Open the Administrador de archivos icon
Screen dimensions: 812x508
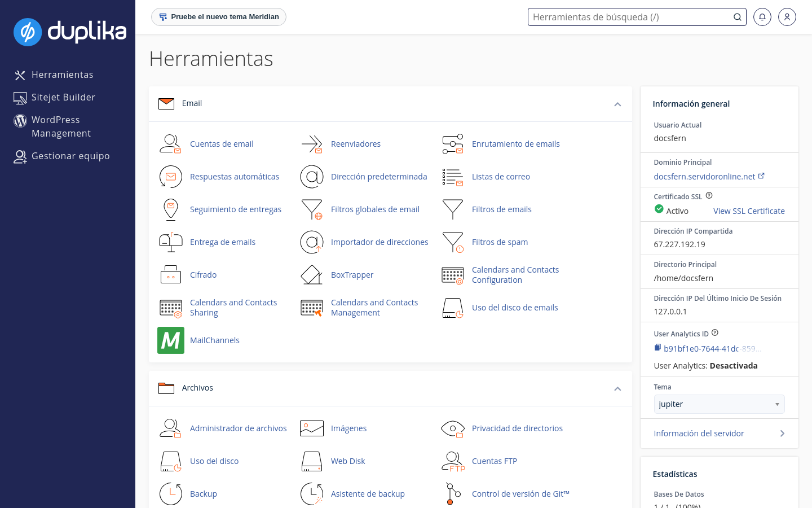(x=170, y=428)
